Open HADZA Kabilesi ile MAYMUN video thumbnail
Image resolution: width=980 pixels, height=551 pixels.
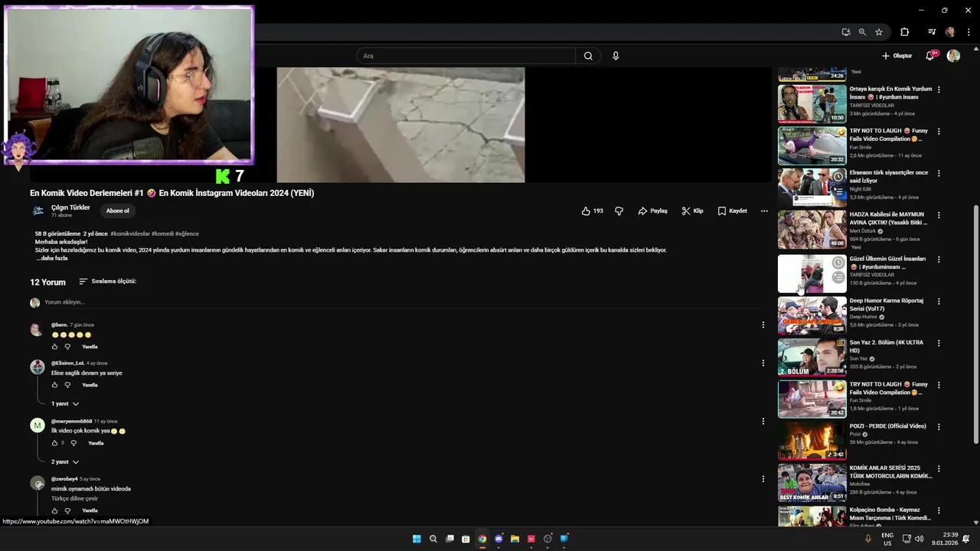point(812,230)
